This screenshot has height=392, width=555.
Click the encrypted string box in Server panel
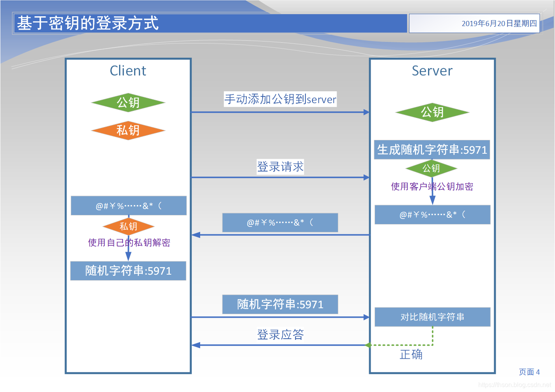tap(432, 215)
